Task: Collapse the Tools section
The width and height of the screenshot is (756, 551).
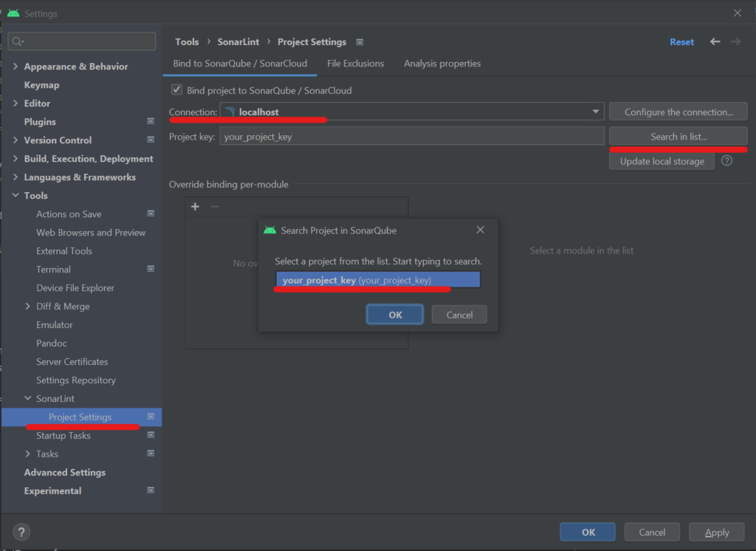Action: [16, 196]
